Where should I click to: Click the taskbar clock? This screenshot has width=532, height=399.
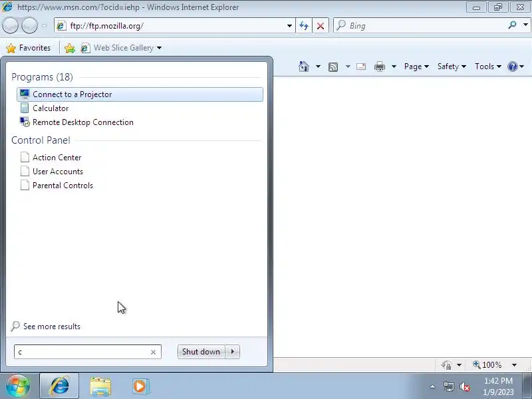point(498,386)
